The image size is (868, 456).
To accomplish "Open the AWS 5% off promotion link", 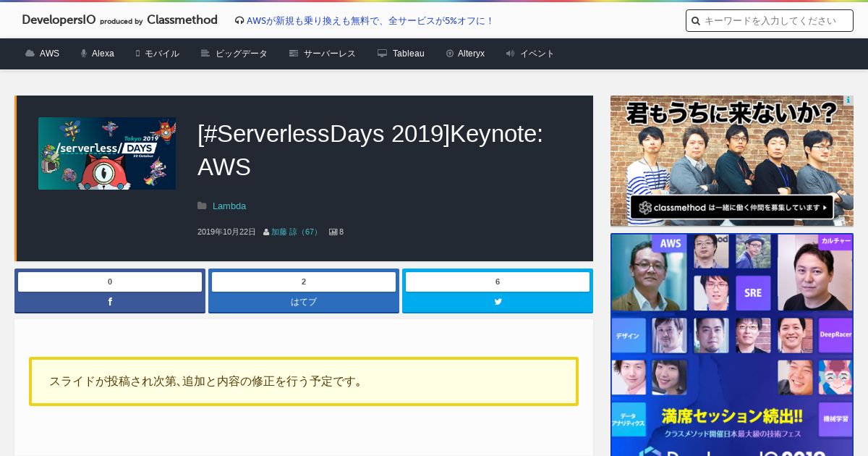I will pos(370,21).
